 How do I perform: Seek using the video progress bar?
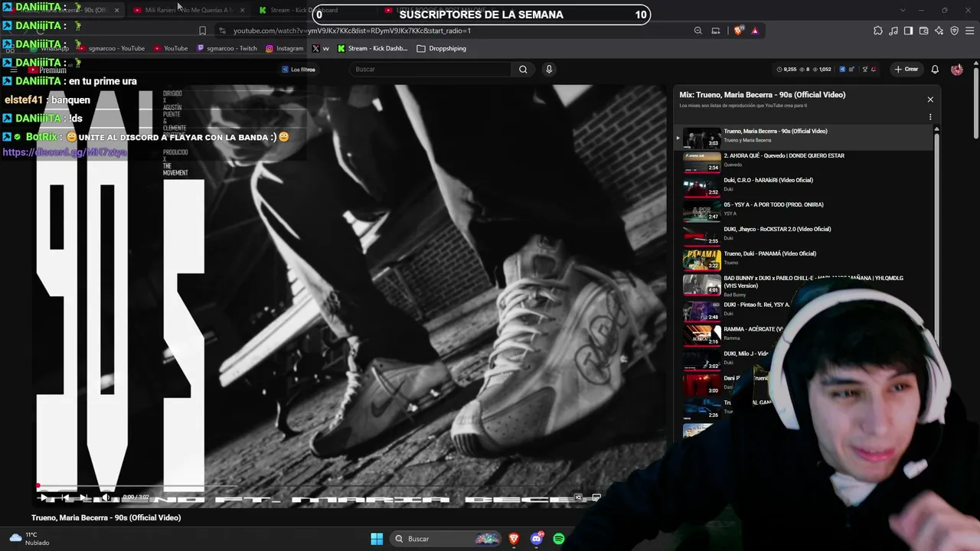coord(352,486)
